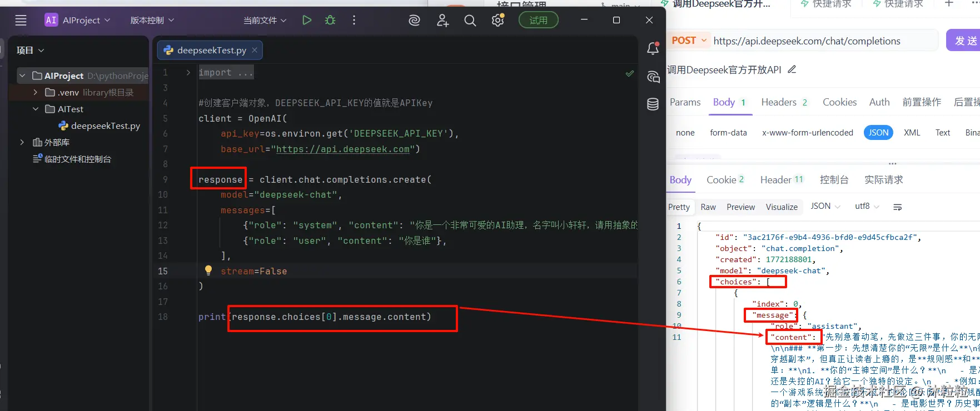Open the 控制台 response tab
Viewport: 980px width, 411px height.
[x=834, y=180]
